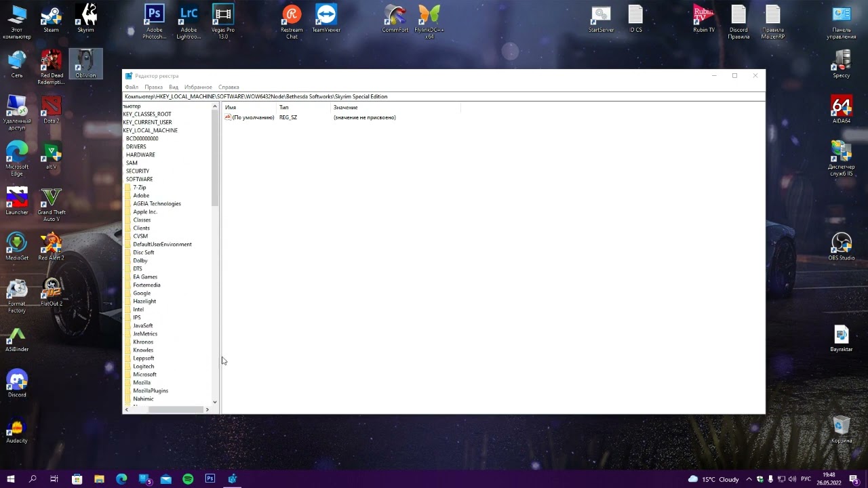Select the Restream Chat icon

point(292,22)
